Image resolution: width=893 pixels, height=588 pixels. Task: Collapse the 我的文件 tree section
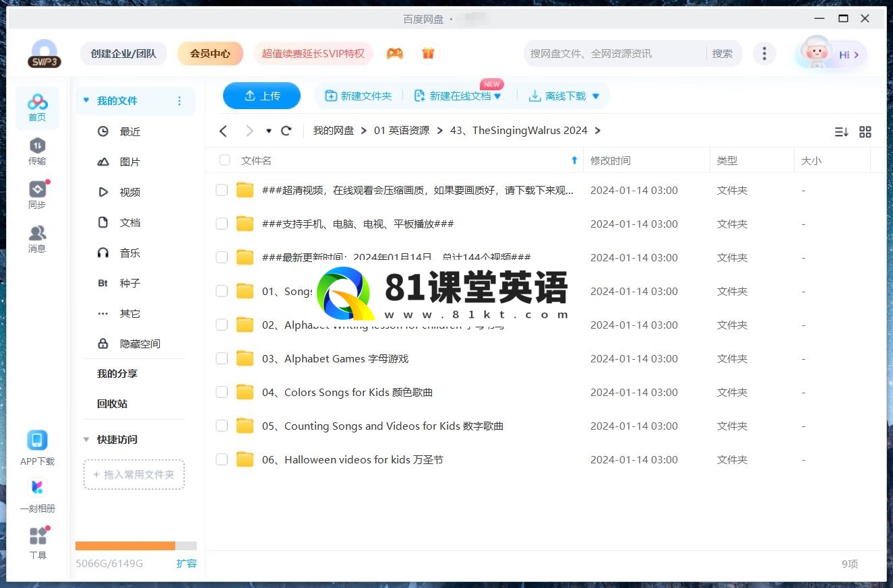tap(86, 100)
